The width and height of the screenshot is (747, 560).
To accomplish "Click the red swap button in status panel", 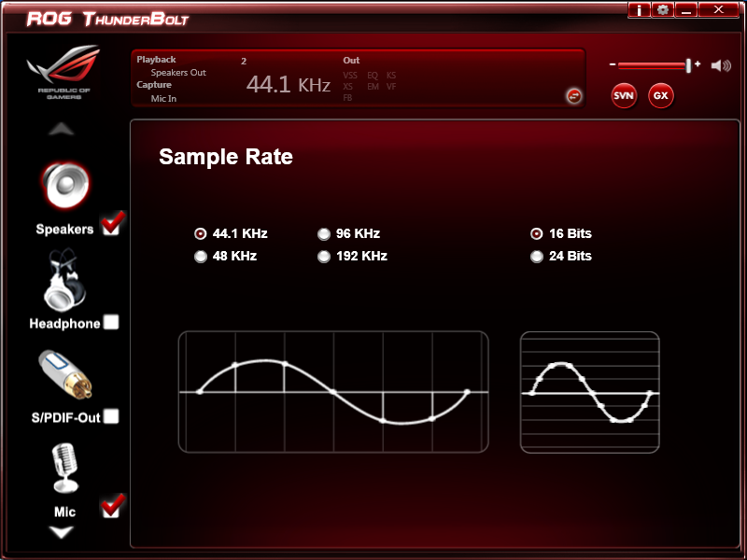I will click(574, 96).
